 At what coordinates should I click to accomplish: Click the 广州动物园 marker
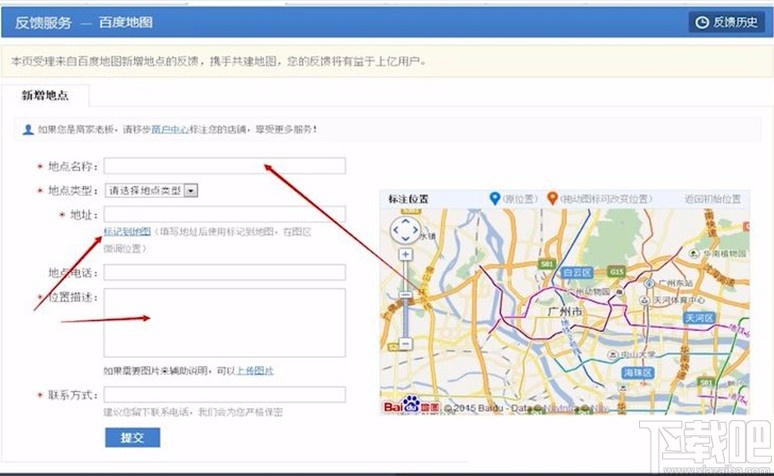coord(619,292)
